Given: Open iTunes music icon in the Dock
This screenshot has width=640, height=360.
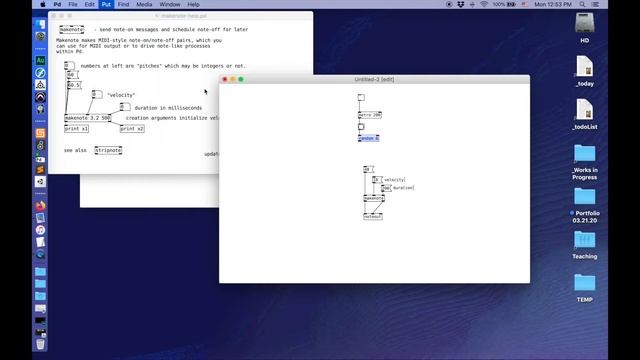Looking at the screenshot, I should click(x=40, y=230).
